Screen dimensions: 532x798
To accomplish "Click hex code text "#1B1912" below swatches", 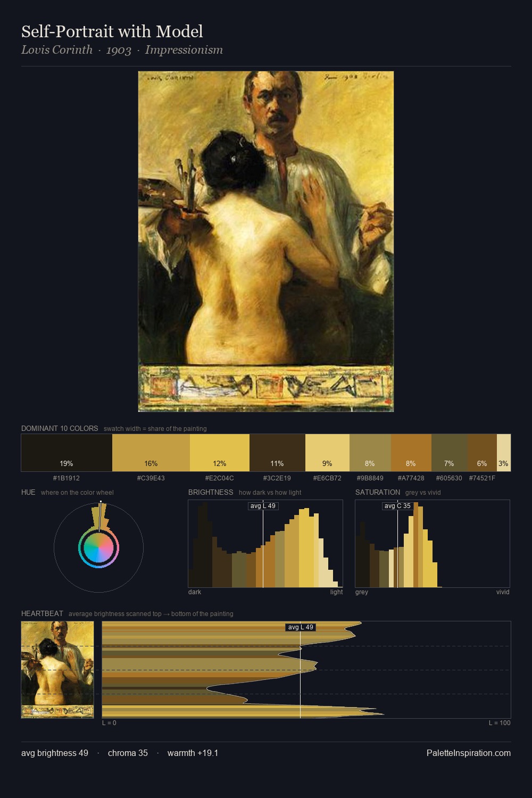I will coord(66,478).
